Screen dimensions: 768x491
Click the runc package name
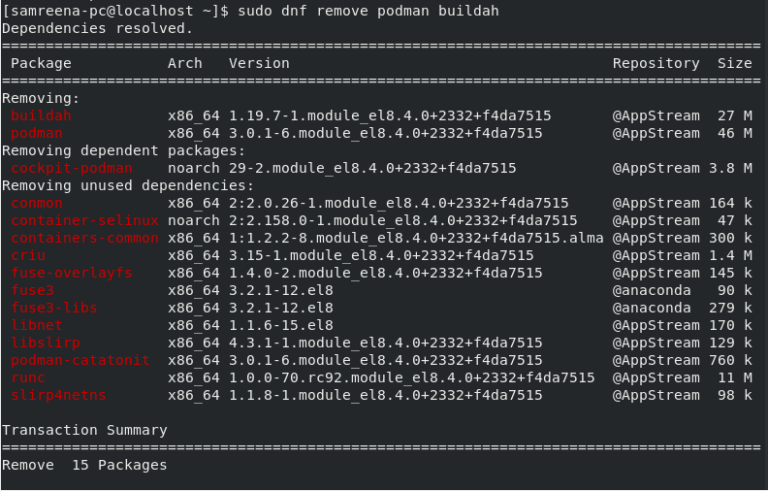(28, 378)
